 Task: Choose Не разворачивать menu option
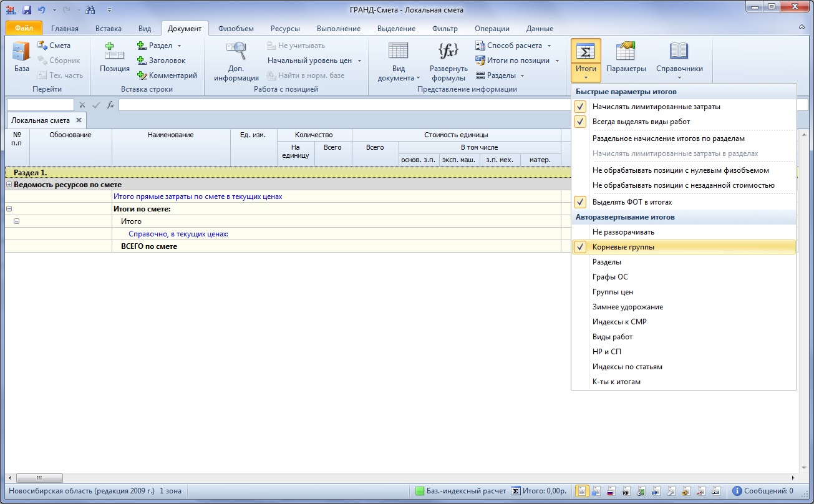point(623,232)
